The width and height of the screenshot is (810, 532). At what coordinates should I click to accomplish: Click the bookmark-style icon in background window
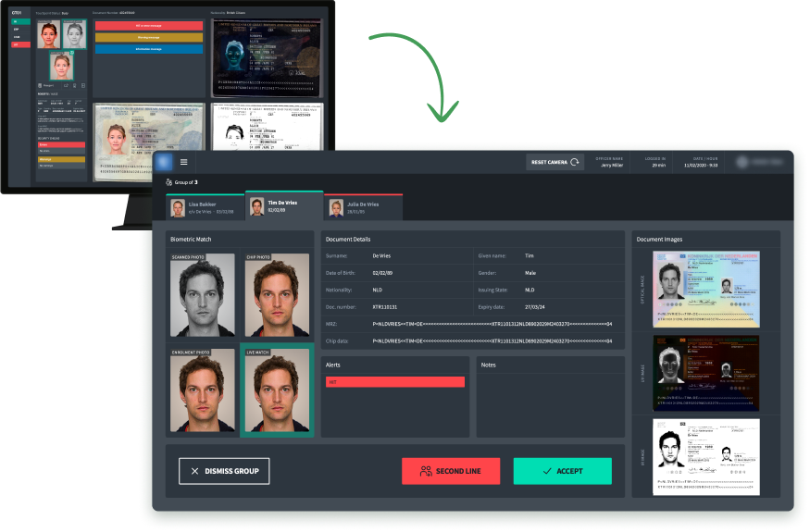tap(74, 85)
